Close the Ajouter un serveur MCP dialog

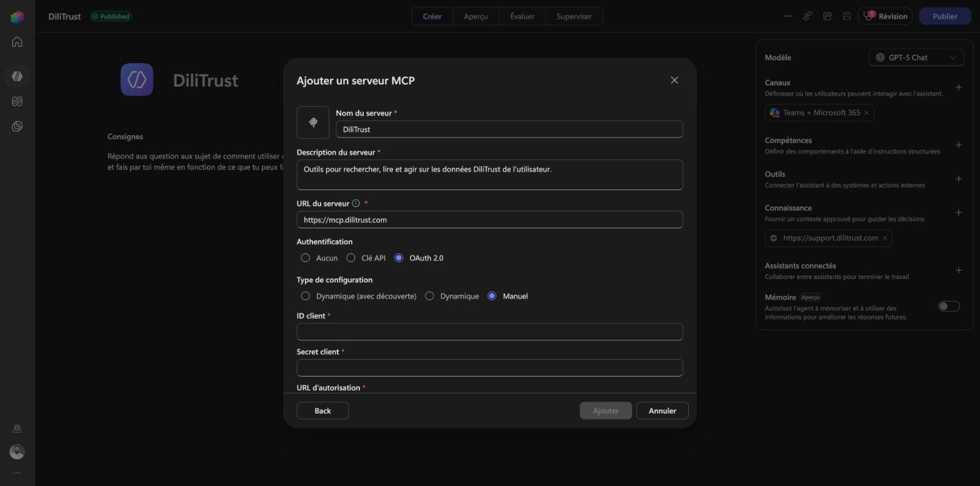tap(674, 80)
